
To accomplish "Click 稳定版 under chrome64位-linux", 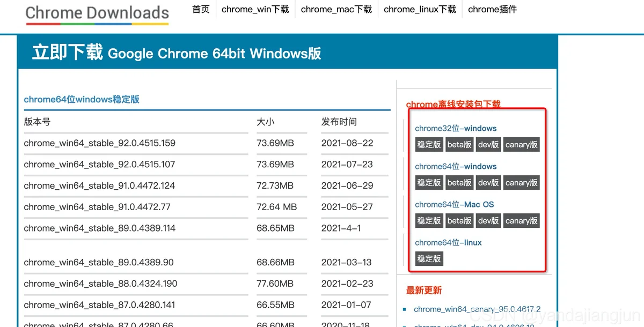I will [429, 259].
